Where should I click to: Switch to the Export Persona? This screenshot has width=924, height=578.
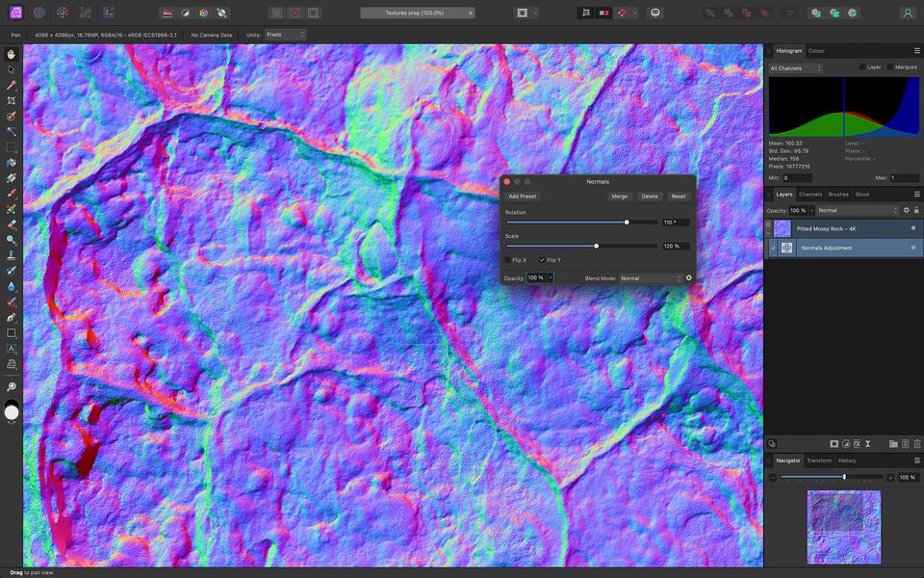(107, 12)
